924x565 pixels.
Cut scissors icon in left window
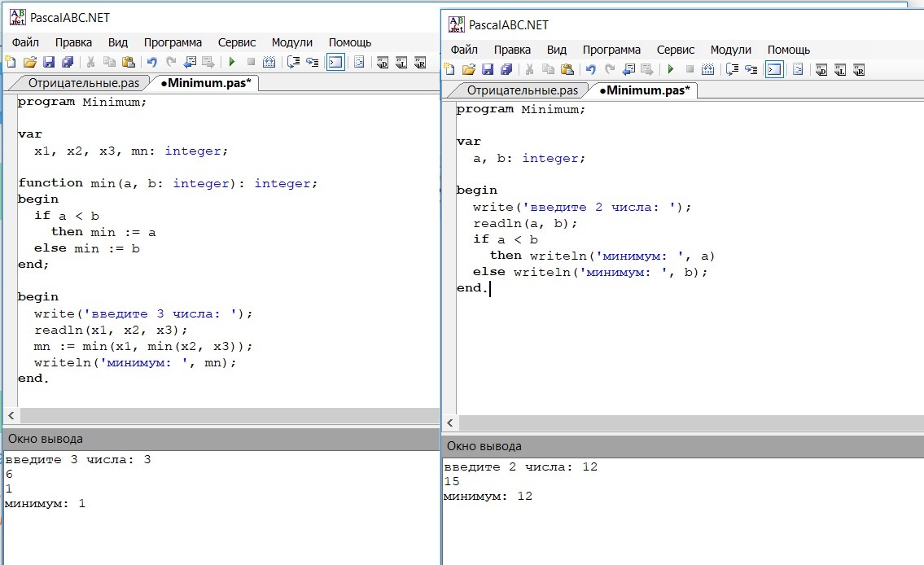90,62
